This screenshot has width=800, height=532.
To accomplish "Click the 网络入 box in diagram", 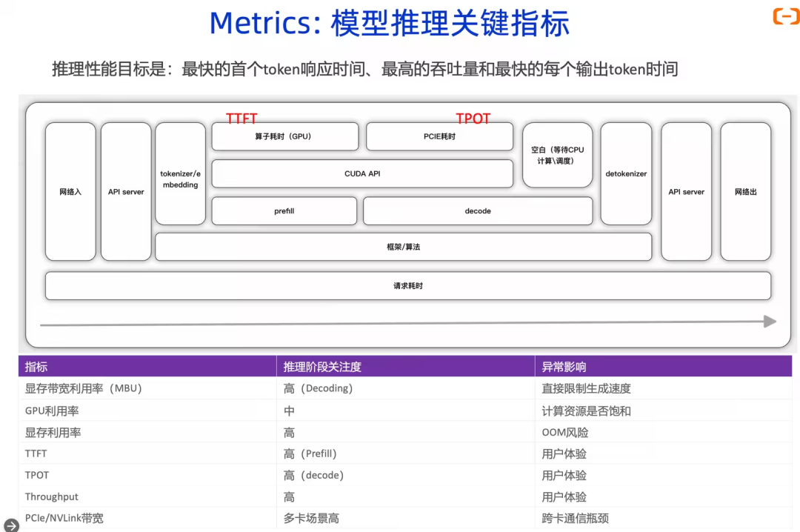I will click(x=70, y=192).
